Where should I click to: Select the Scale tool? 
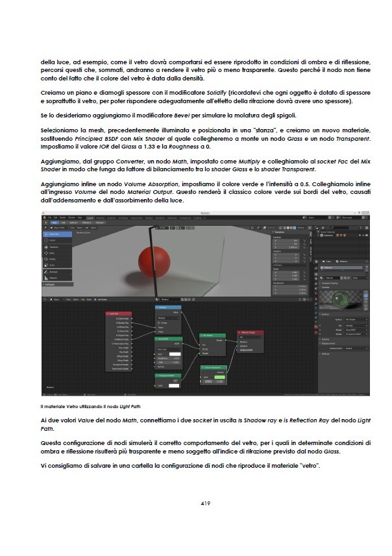(x=57, y=265)
